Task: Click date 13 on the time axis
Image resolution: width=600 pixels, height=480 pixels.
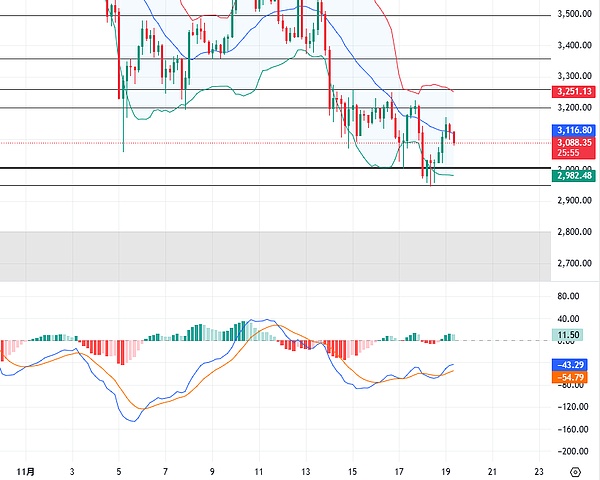Action: 305,468
